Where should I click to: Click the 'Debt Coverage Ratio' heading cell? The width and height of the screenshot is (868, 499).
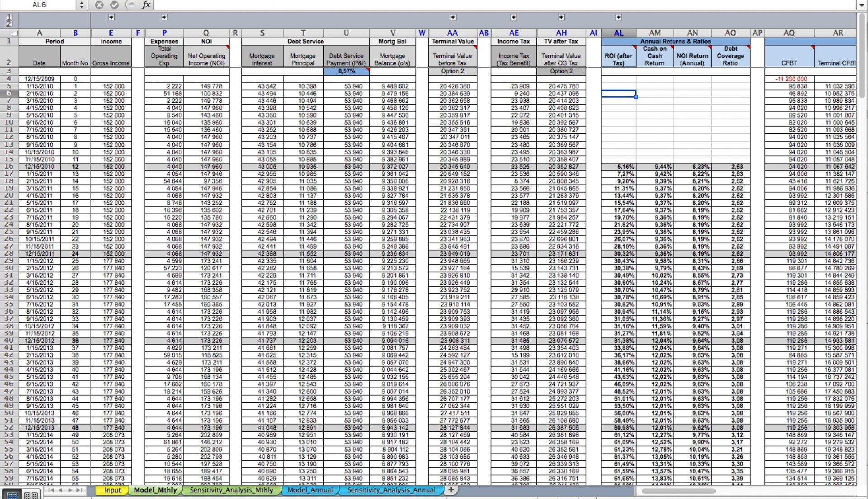click(731, 56)
